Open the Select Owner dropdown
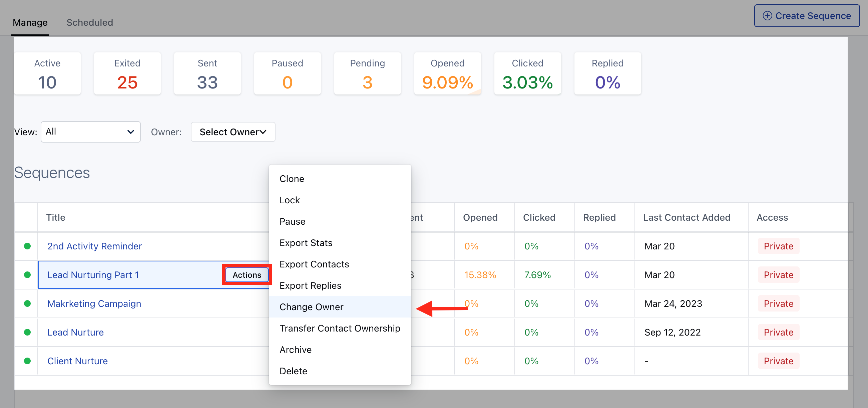 click(x=233, y=132)
